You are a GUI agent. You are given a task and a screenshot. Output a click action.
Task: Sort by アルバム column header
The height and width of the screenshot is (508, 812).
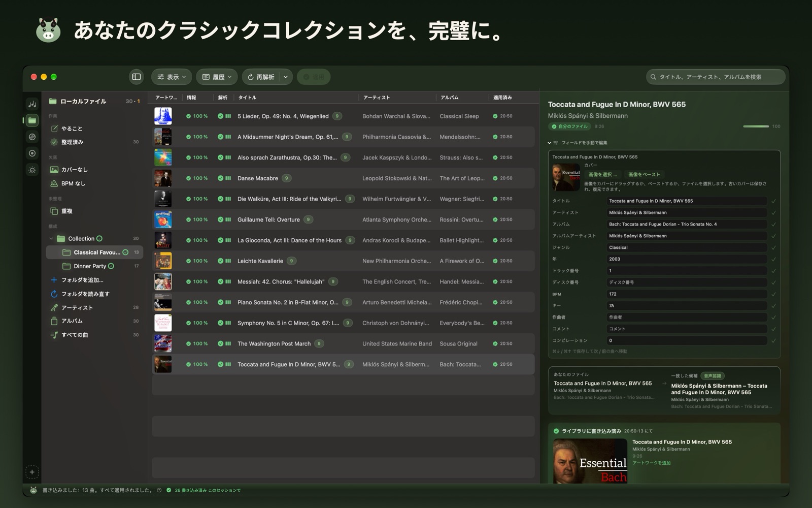click(450, 98)
